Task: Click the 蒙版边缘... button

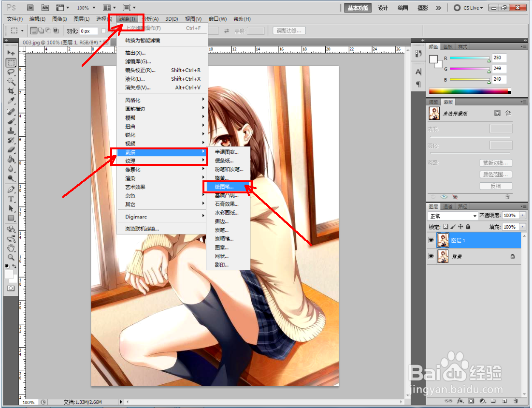Action: click(496, 163)
